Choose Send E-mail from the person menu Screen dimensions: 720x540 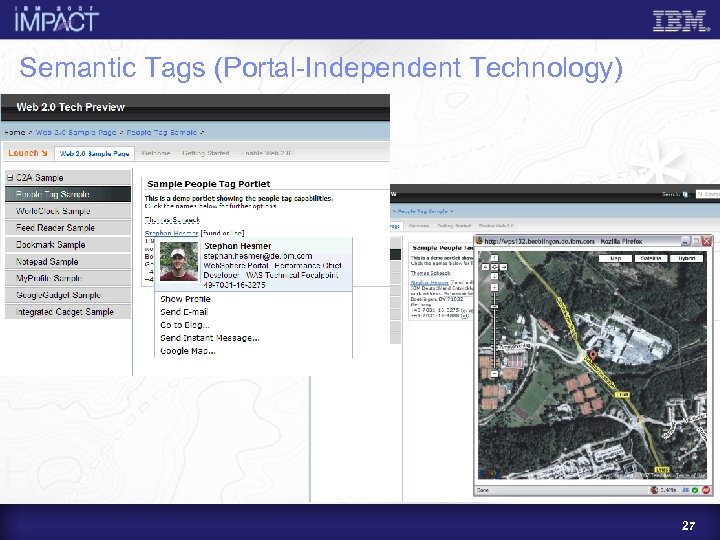184,312
